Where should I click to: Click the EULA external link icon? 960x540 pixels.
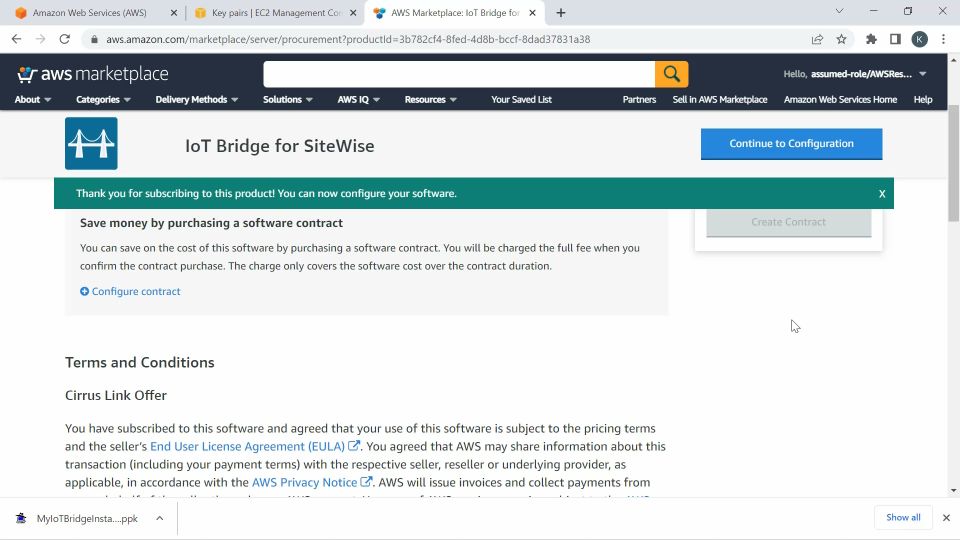(x=354, y=446)
